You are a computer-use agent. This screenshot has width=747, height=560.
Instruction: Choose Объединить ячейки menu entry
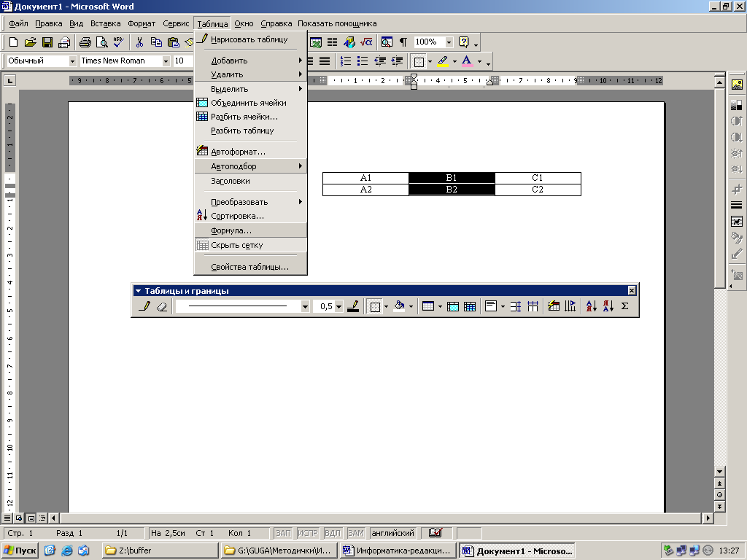[x=251, y=103]
